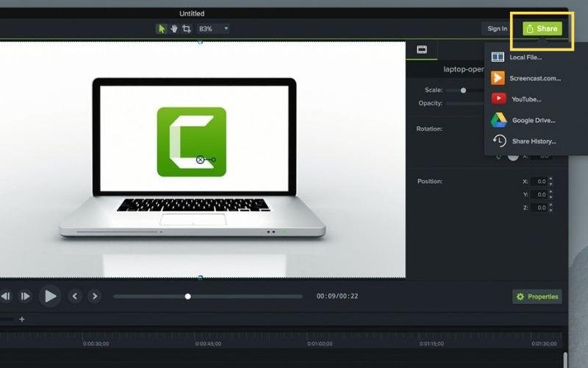Viewport: 588px width, 368px height.
Task: Increment Position X with stepper arrows
Action: point(551,179)
